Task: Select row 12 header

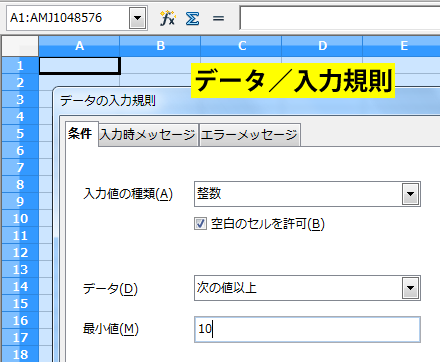Action: coord(20,253)
